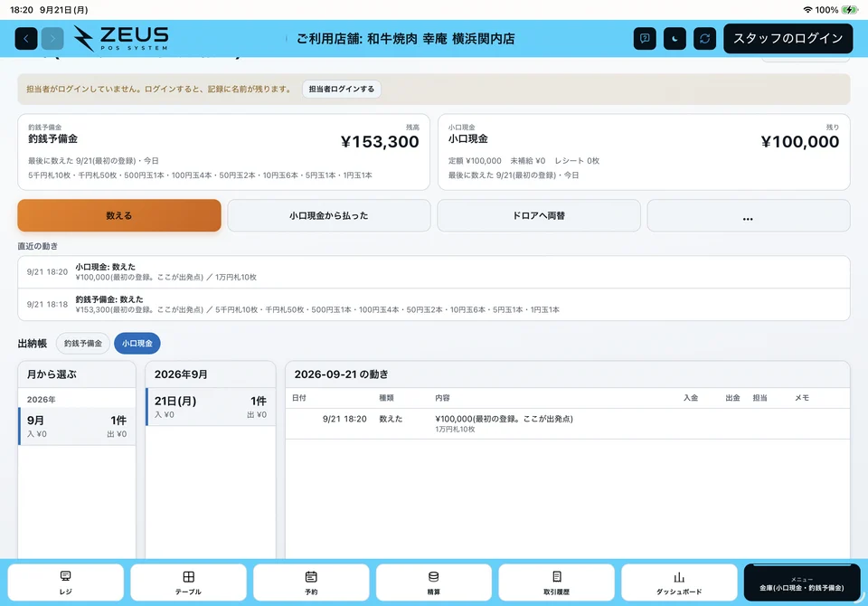Click the 小口現金 remaining balance card
The image size is (868, 606).
click(644, 152)
